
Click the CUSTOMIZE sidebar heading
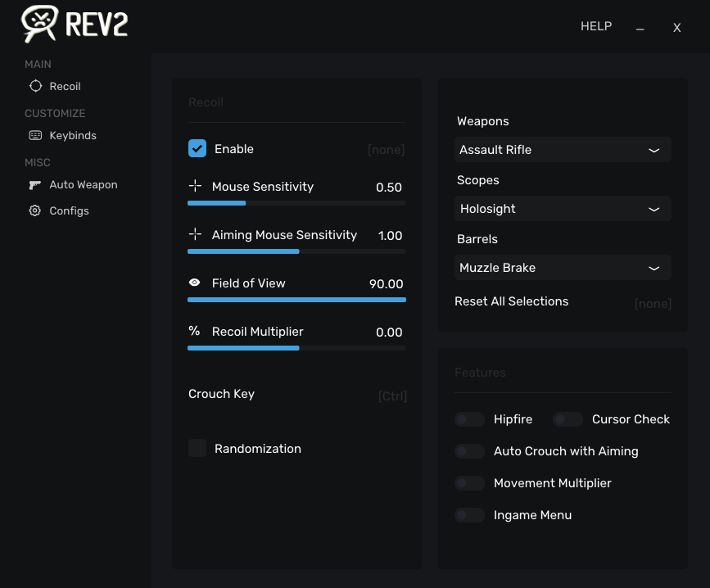pos(55,113)
